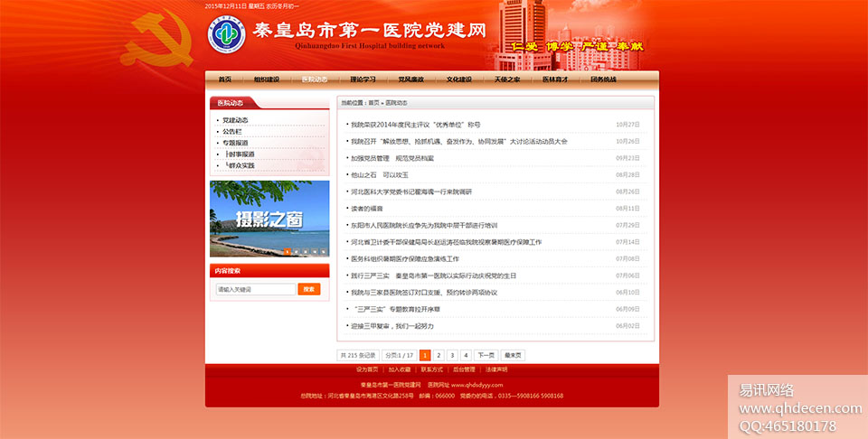Viewport: 868px width, 439px height.
Task: Open article 加强党员管理 规范党员档案
Action: tap(392, 158)
